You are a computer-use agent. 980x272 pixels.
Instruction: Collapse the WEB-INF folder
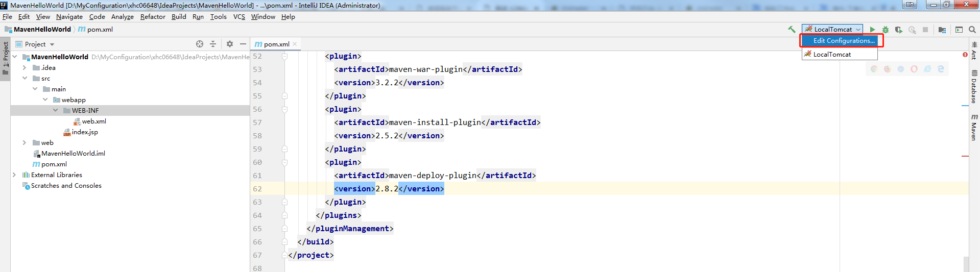click(x=55, y=110)
